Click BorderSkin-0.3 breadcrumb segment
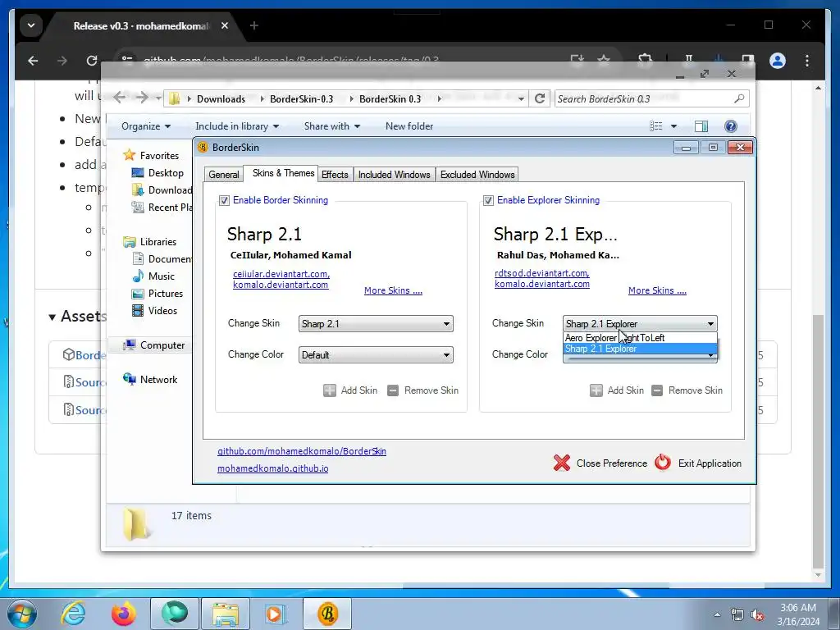Image resolution: width=840 pixels, height=630 pixels. pos(302,99)
